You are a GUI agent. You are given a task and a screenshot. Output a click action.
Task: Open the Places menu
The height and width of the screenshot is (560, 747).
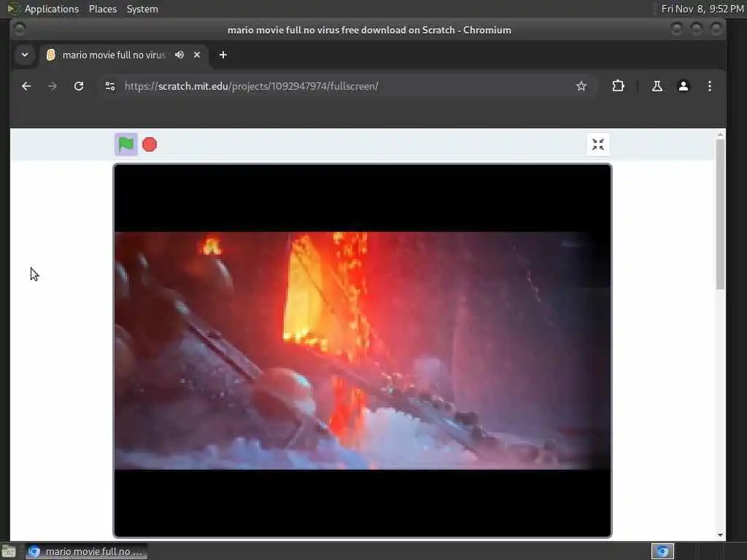102,9
